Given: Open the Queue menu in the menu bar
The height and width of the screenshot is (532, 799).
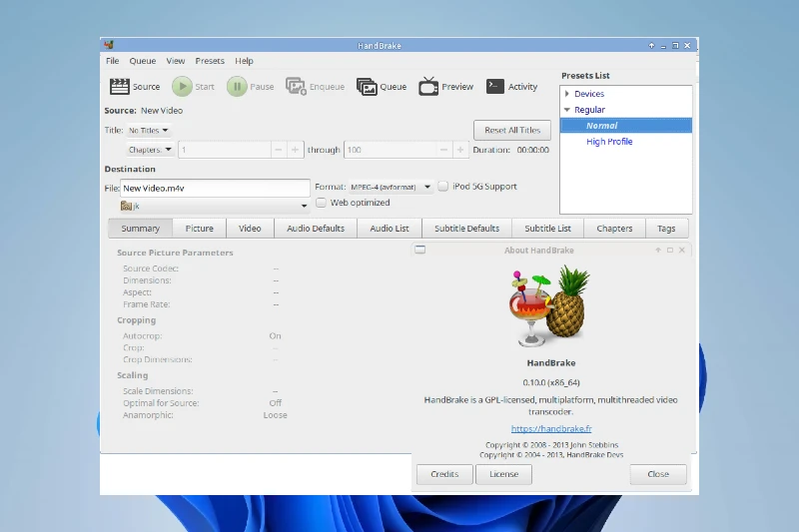Looking at the screenshot, I should pos(143,61).
